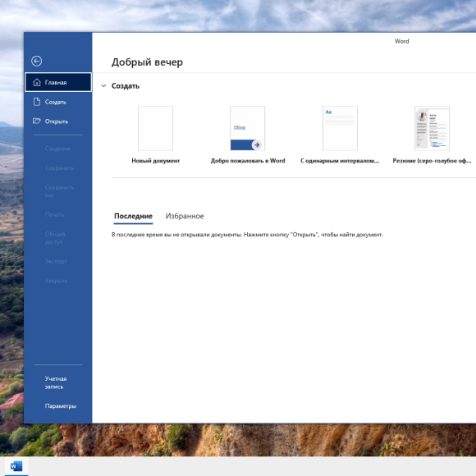Click the Сохранить sidebar item
Image resolution: width=476 pixels, height=476 pixels.
tap(58, 168)
